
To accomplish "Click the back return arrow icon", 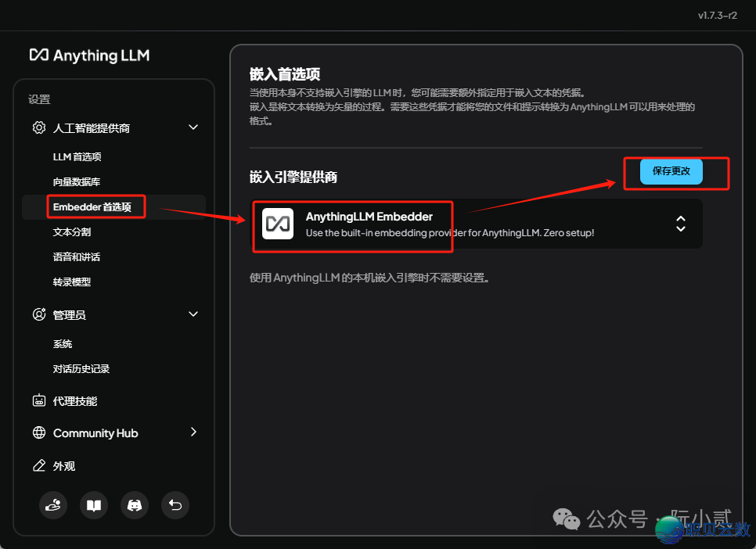I will pos(175,505).
